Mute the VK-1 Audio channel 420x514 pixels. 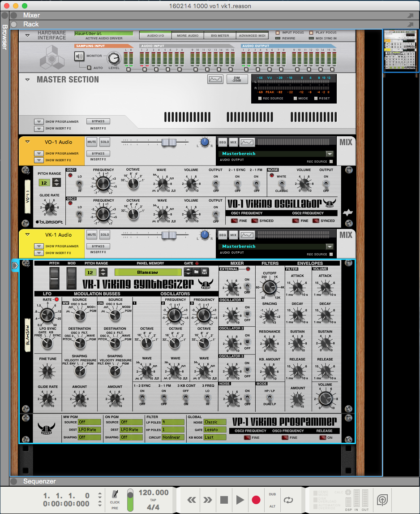pos(92,235)
